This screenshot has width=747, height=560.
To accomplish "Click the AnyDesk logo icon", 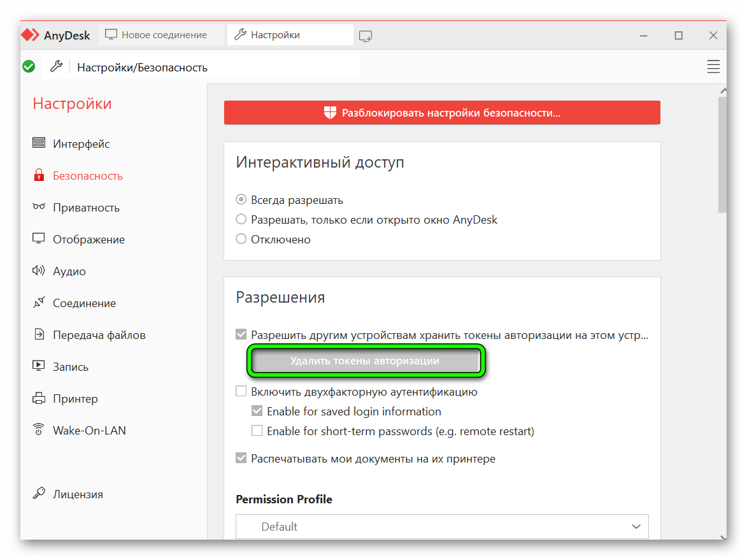I will click(x=31, y=35).
